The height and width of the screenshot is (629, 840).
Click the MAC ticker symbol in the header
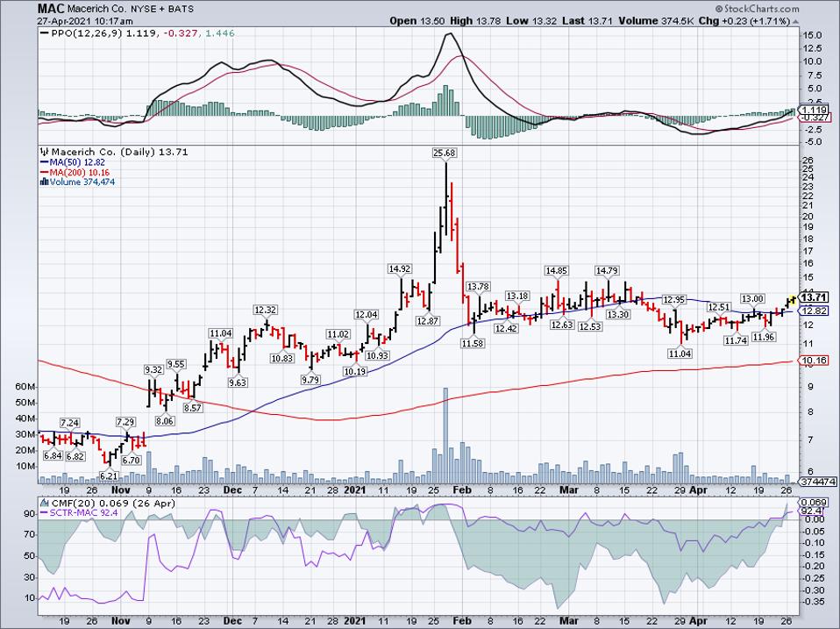[x=50, y=9]
